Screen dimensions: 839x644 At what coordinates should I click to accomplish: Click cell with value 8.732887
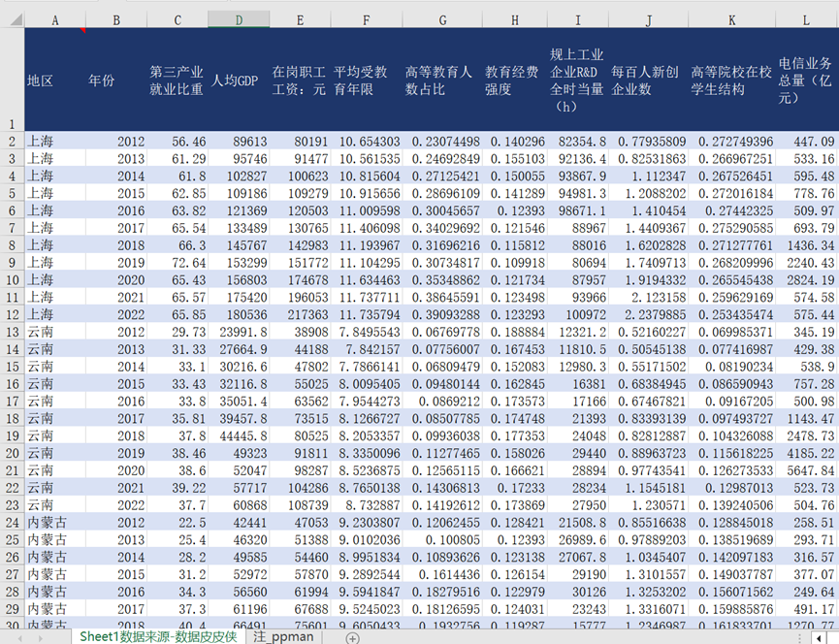pyautogui.click(x=366, y=505)
